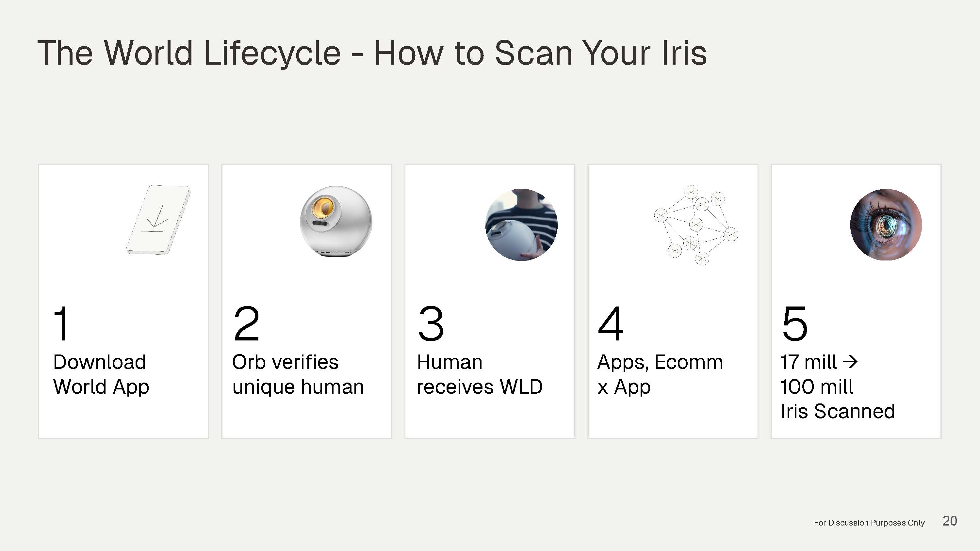Select the "Download World App" text

click(x=101, y=374)
